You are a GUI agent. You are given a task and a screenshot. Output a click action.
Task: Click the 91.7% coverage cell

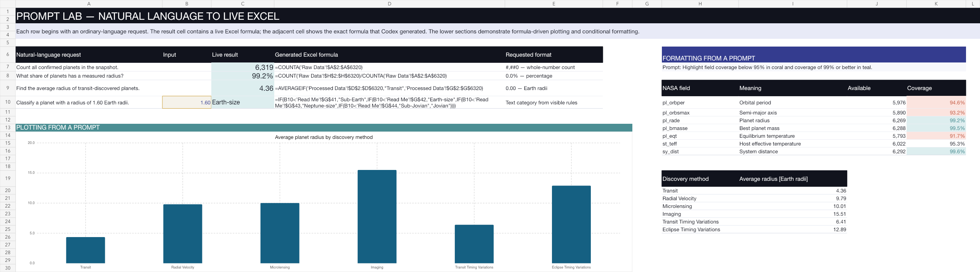[936, 136]
